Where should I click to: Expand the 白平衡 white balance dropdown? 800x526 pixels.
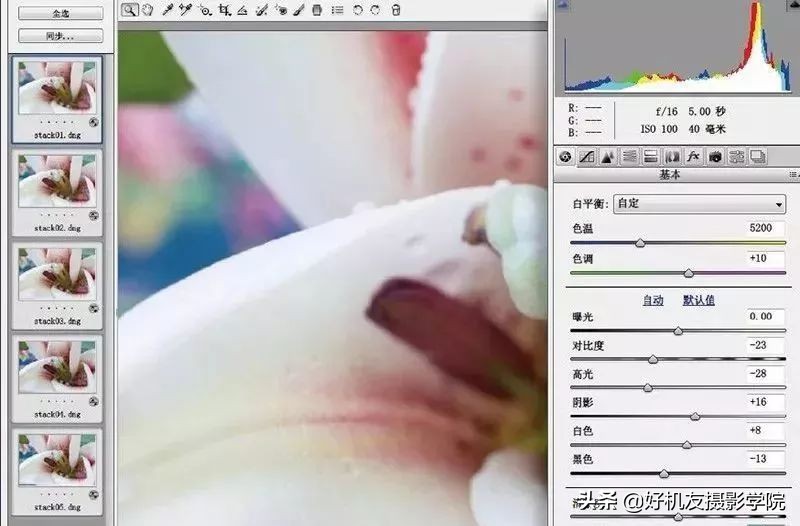tap(699, 204)
